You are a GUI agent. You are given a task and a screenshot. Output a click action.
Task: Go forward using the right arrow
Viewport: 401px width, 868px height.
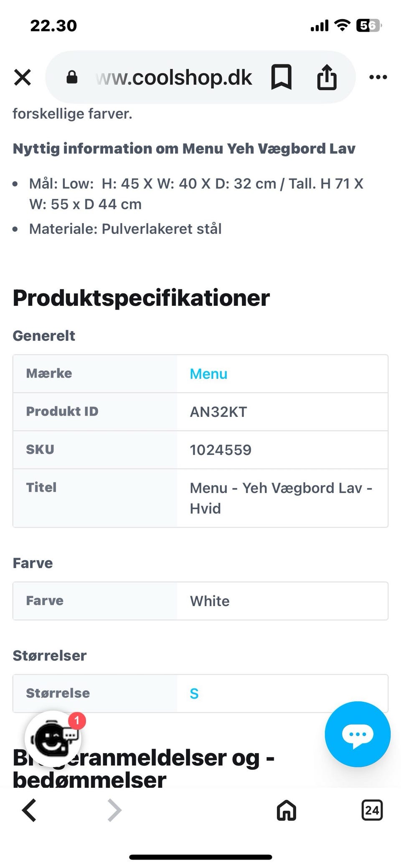tap(114, 810)
